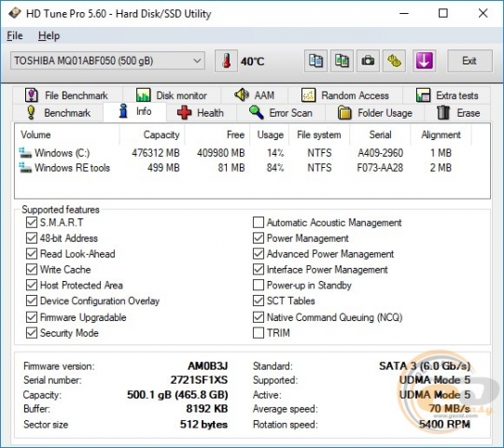This screenshot has width=504, height=448.
Task: Toggle the Write Cache checkbox
Action: click(x=31, y=270)
